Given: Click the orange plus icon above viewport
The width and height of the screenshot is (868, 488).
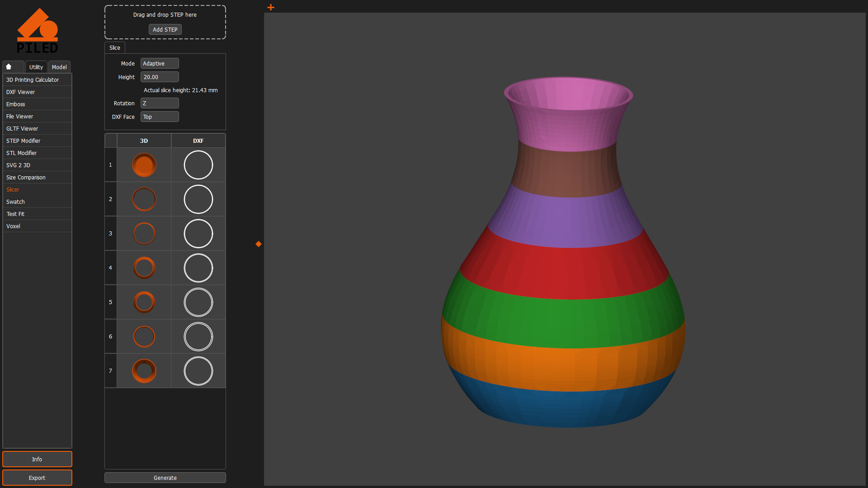Looking at the screenshot, I should 271,7.
